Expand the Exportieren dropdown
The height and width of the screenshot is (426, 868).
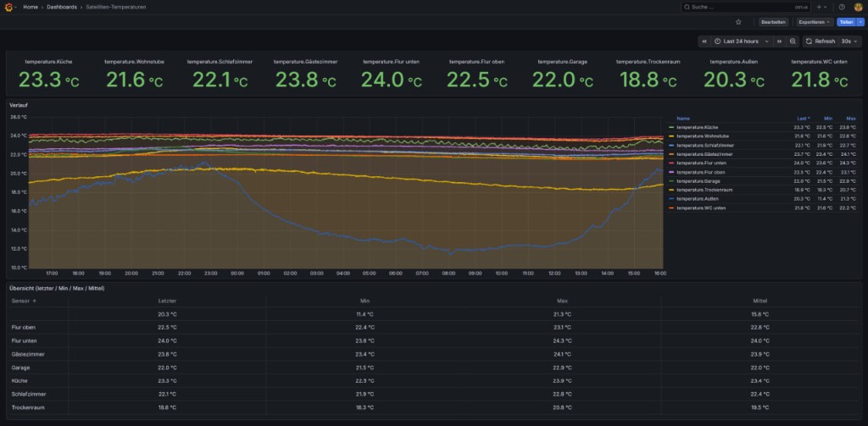pos(815,22)
